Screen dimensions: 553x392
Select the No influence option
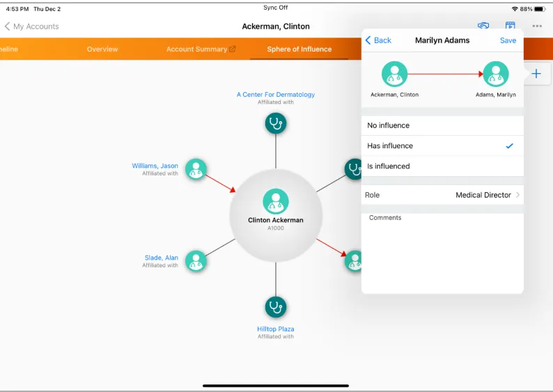click(x=442, y=125)
